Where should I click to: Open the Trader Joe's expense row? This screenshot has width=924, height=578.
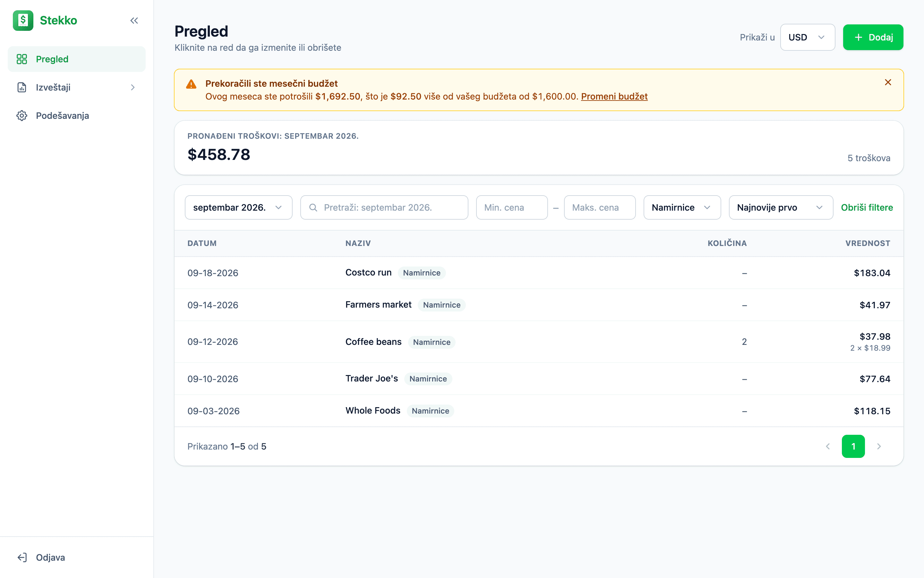coord(539,379)
